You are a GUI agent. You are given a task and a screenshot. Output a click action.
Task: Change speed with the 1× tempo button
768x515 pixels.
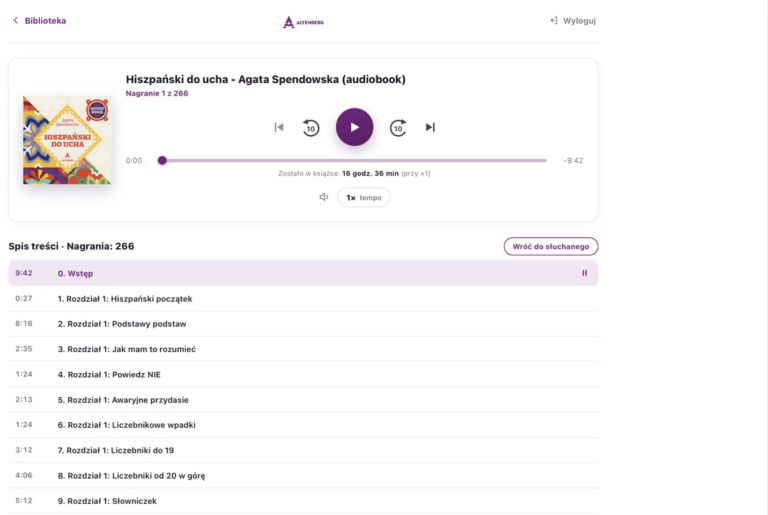[x=364, y=197]
